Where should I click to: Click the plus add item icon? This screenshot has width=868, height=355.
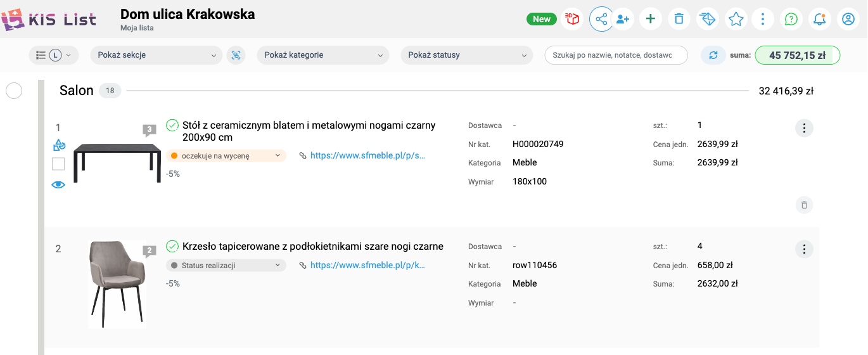point(650,19)
